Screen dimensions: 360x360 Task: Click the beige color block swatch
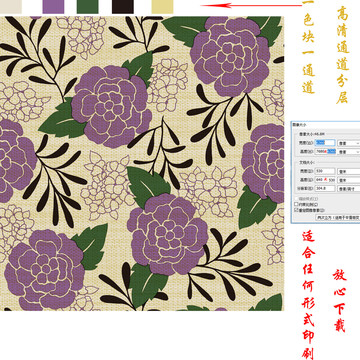[x=11, y=7]
